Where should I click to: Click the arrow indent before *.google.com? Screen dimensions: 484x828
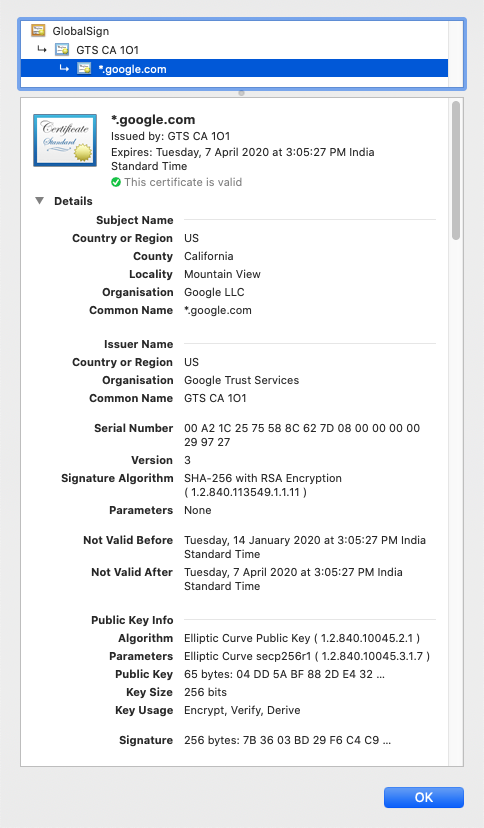pyautogui.click(x=64, y=68)
